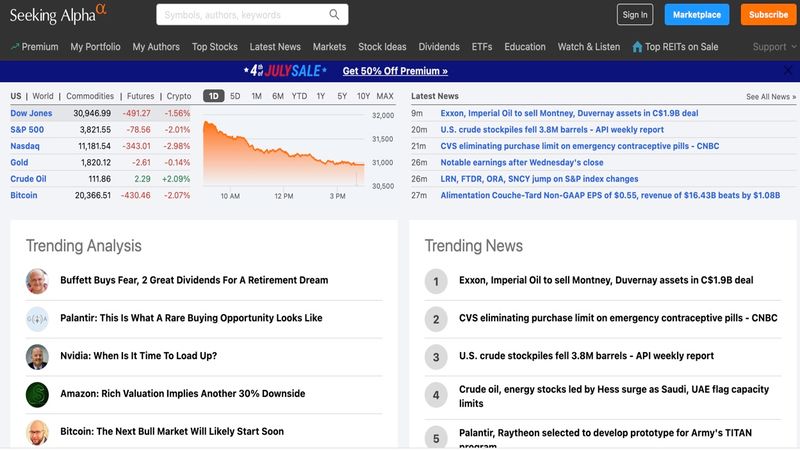The width and height of the screenshot is (800, 450).
Task: Open latest news about U.S. crude stockpiles
Action: 552,130
